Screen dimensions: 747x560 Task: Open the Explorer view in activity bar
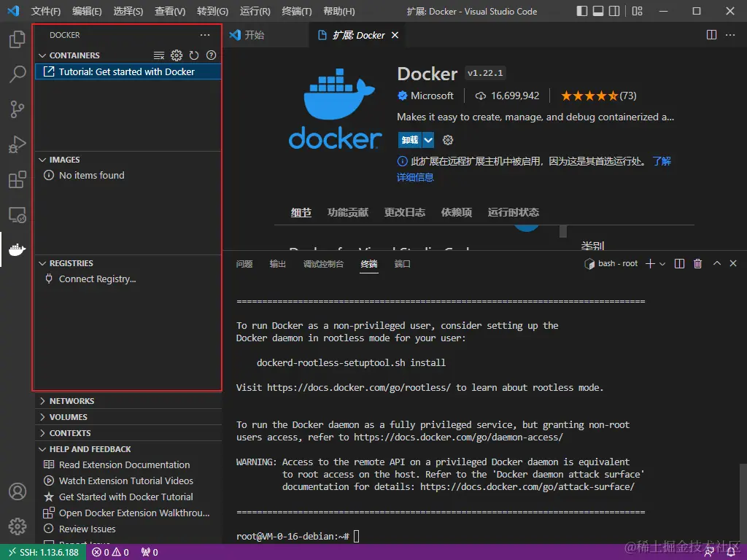click(18, 39)
